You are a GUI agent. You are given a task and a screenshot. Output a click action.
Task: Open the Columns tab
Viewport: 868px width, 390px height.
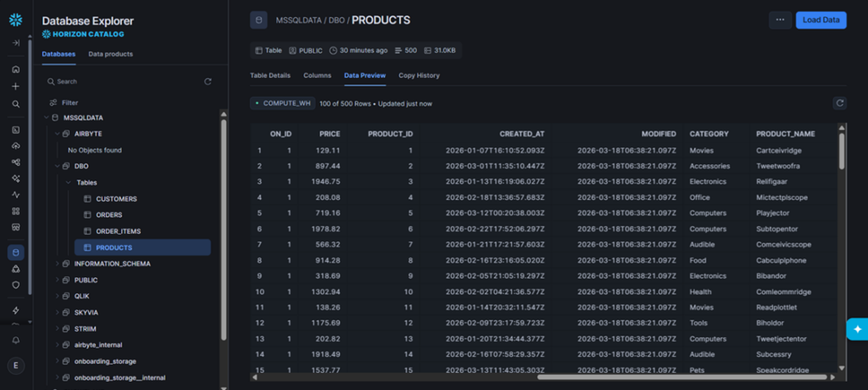pos(317,75)
